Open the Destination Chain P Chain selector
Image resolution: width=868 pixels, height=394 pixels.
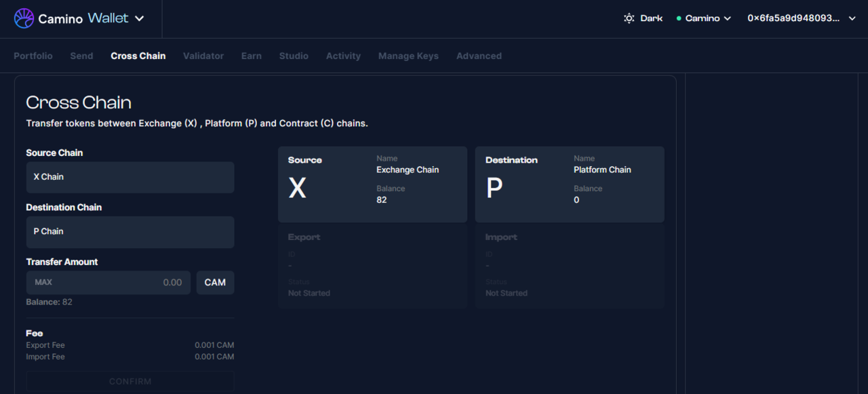pyautogui.click(x=130, y=232)
